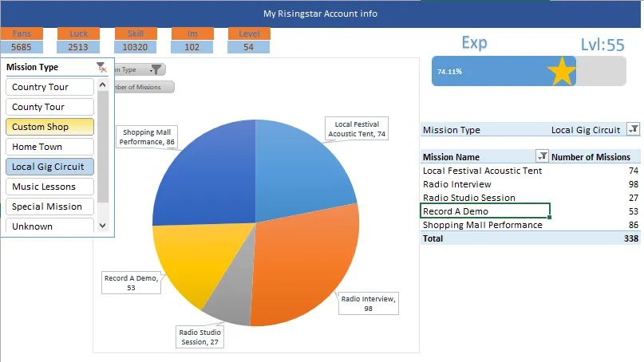Click the Exp title label
Screen dimensions: 644x362
click(x=474, y=43)
